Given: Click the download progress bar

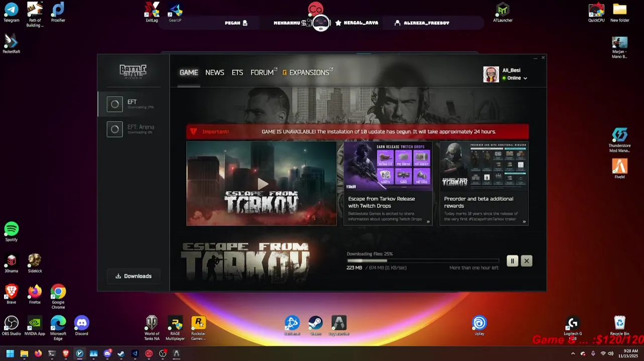Looking at the screenshot, I should click(x=423, y=261).
